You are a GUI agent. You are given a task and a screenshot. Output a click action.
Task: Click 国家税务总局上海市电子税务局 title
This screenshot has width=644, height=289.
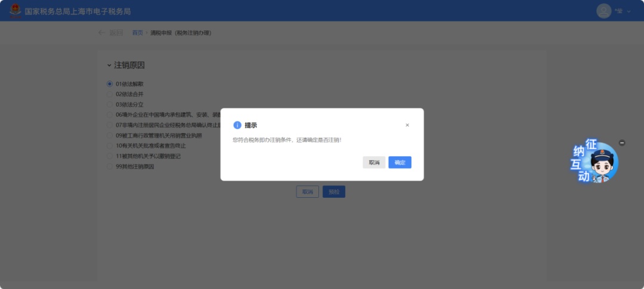point(78,11)
